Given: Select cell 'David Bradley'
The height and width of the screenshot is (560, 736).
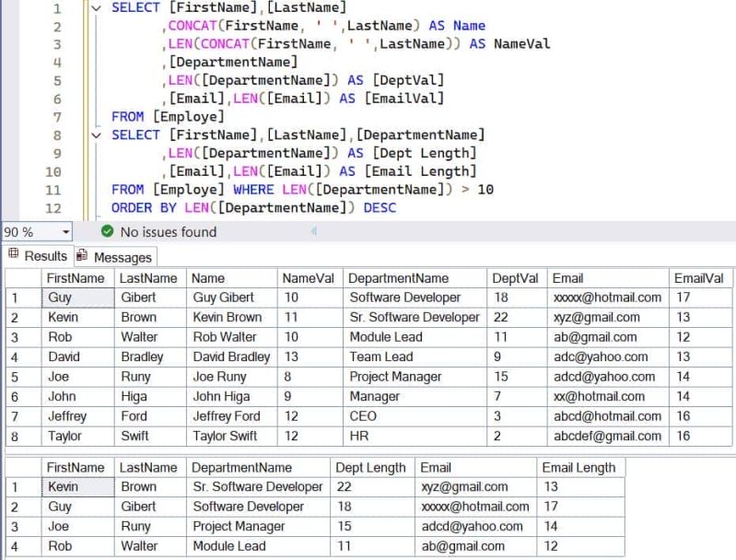Looking at the screenshot, I should 232,356.
